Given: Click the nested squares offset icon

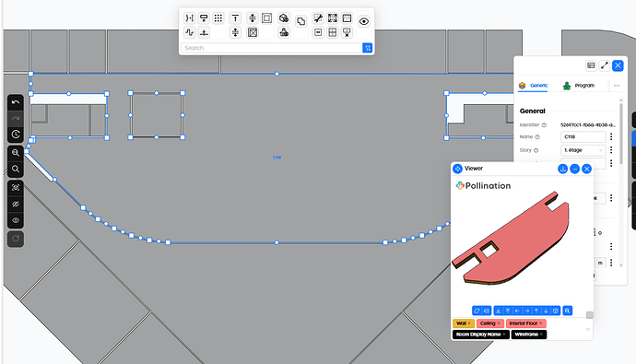Looking at the screenshot, I should pyautogui.click(x=266, y=18).
